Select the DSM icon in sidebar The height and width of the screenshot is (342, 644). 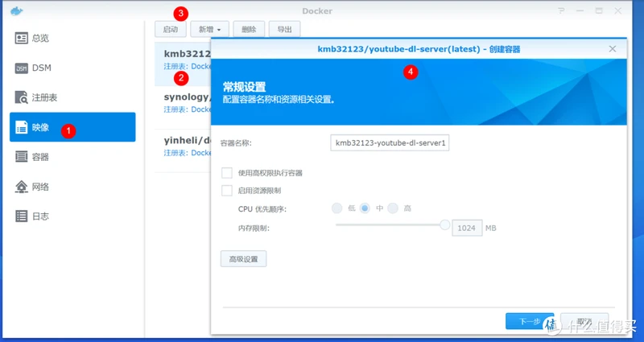[22, 68]
